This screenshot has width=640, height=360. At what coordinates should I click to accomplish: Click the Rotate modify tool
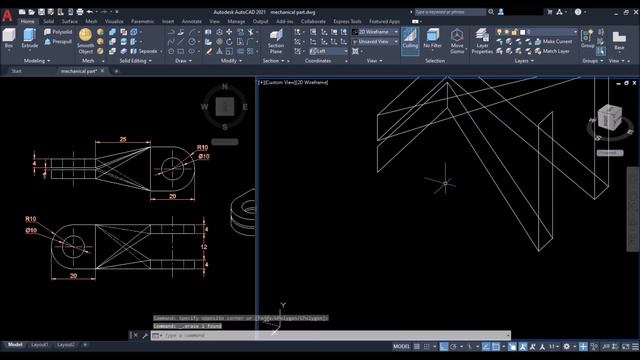pyautogui.click(x=229, y=42)
